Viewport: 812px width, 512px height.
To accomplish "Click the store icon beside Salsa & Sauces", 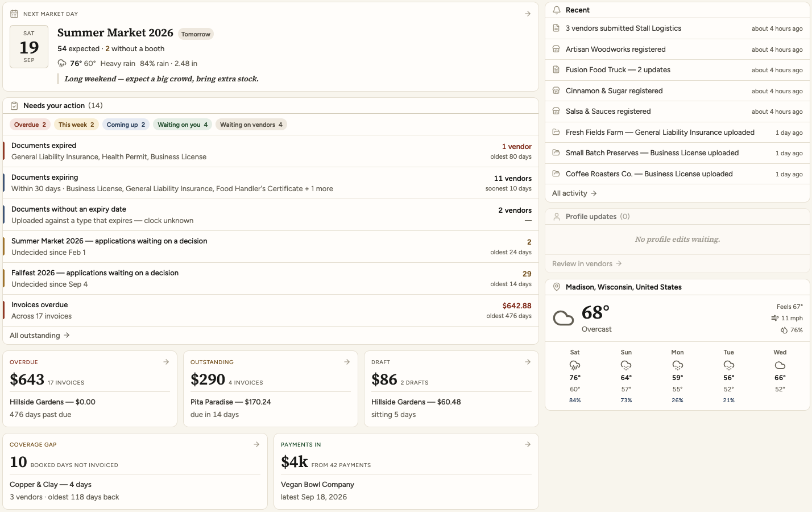I will pyautogui.click(x=556, y=112).
